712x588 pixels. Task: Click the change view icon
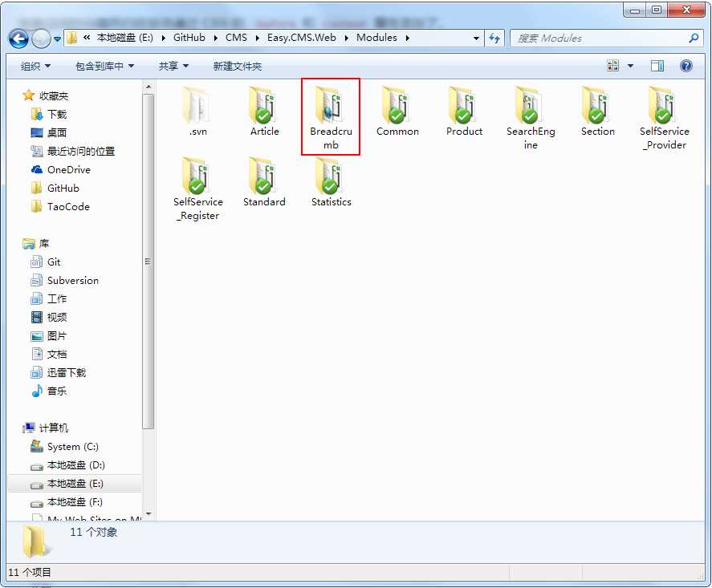tap(613, 66)
